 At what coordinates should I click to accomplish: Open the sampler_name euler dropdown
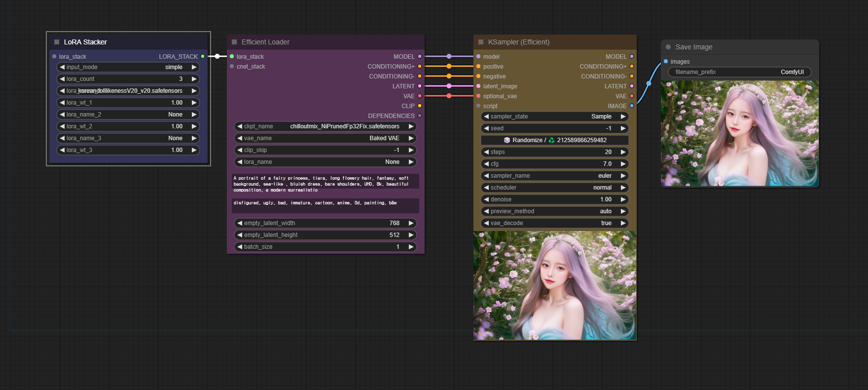(x=555, y=176)
